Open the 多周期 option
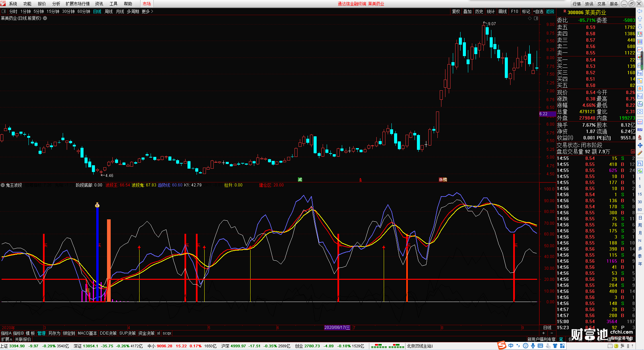Screen dimensions: 644x350 (133, 11)
